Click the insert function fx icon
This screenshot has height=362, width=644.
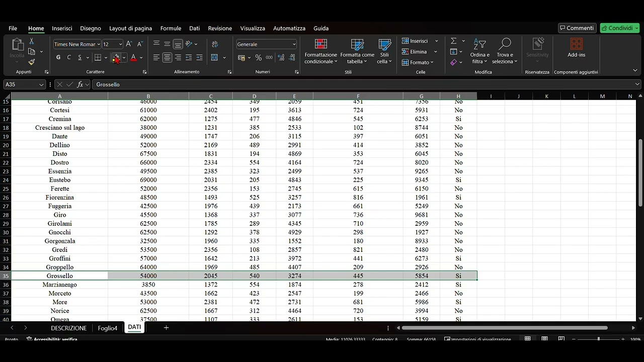[80, 84]
